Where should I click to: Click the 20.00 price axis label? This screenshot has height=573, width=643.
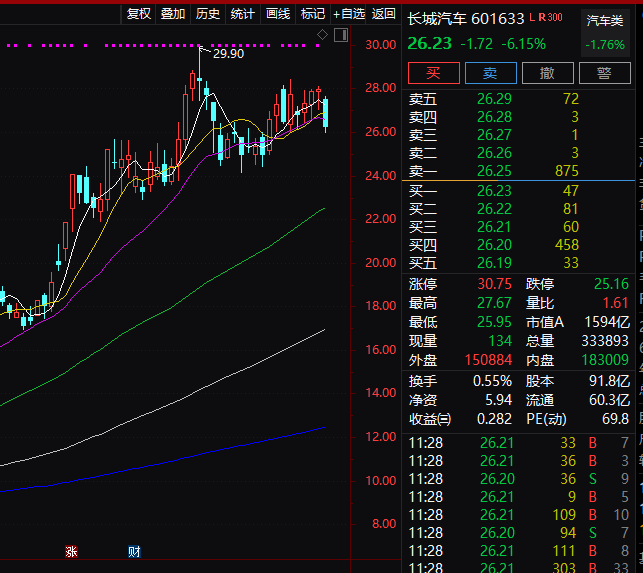381,263
